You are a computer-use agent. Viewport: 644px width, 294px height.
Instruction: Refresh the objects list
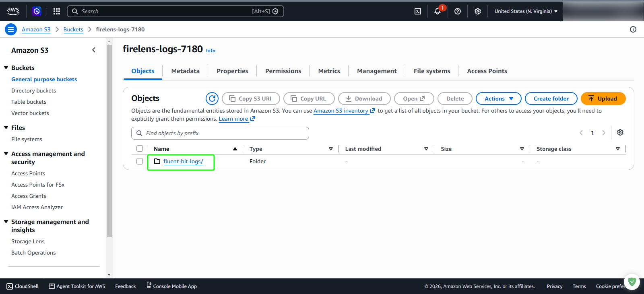pos(212,99)
